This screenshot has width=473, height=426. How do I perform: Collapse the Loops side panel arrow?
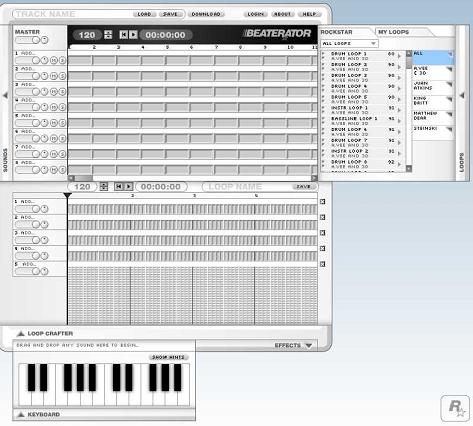pyautogui.click(x=462, y=96)
